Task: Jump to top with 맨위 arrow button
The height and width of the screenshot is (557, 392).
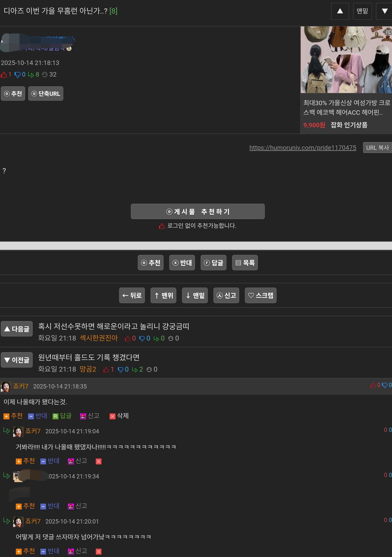Action: [163, 295]
